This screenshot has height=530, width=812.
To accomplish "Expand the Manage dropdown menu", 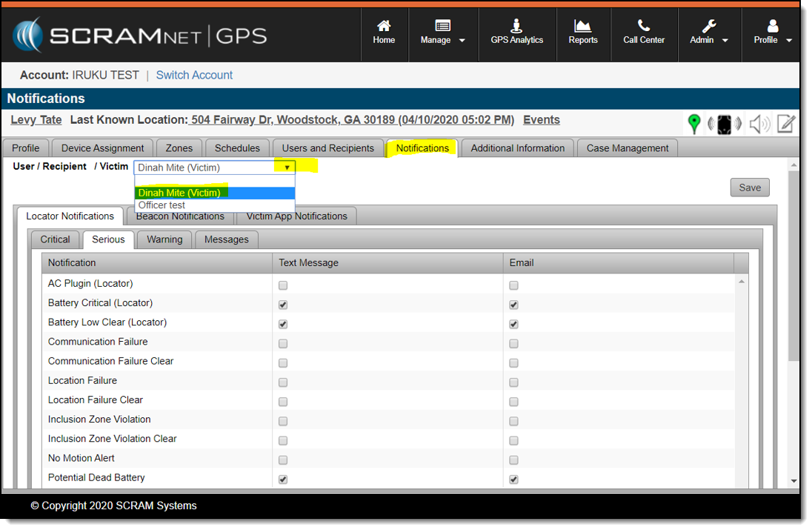I will tap(442, 40).
